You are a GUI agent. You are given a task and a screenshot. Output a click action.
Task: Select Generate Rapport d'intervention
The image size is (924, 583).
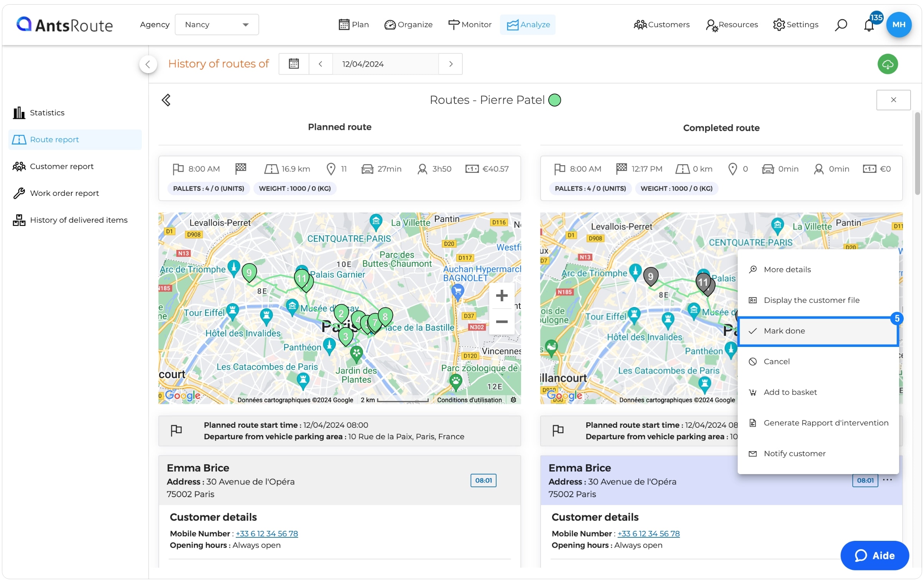point(818,423)
